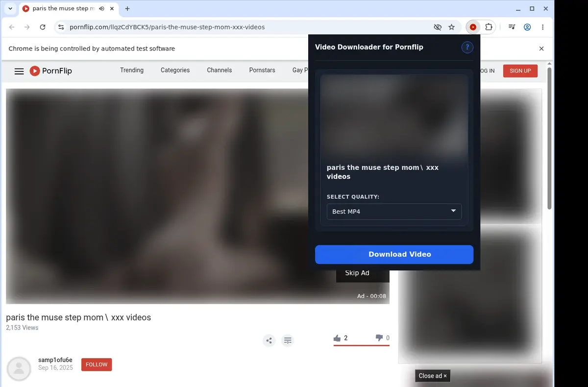
Task: Dismiss the automated test software notification
Action: point(541,48)
